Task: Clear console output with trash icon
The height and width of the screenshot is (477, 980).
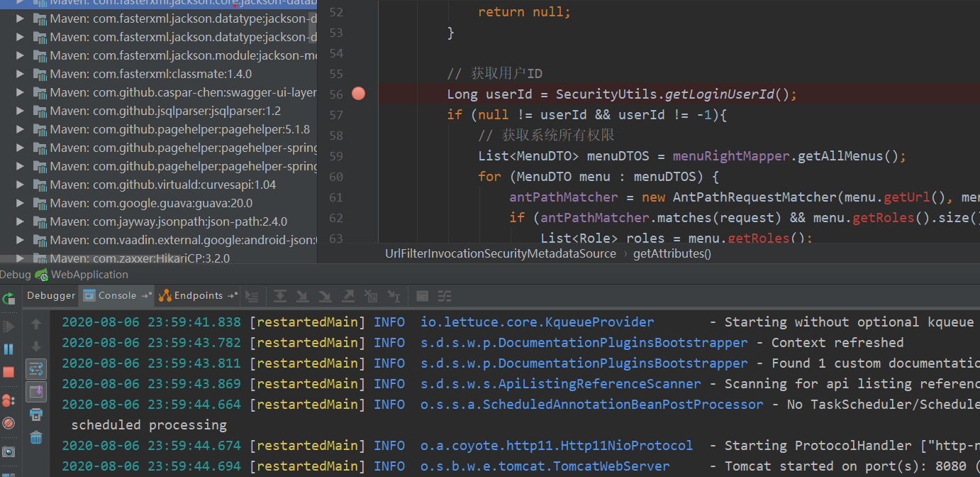Action: tap(36, 437)
